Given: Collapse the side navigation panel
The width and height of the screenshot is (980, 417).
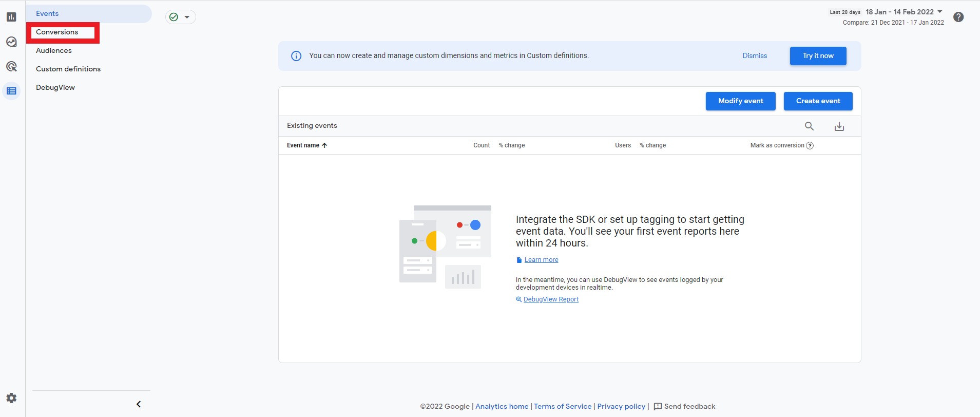Looking at the screenshot, I should 139,404.
